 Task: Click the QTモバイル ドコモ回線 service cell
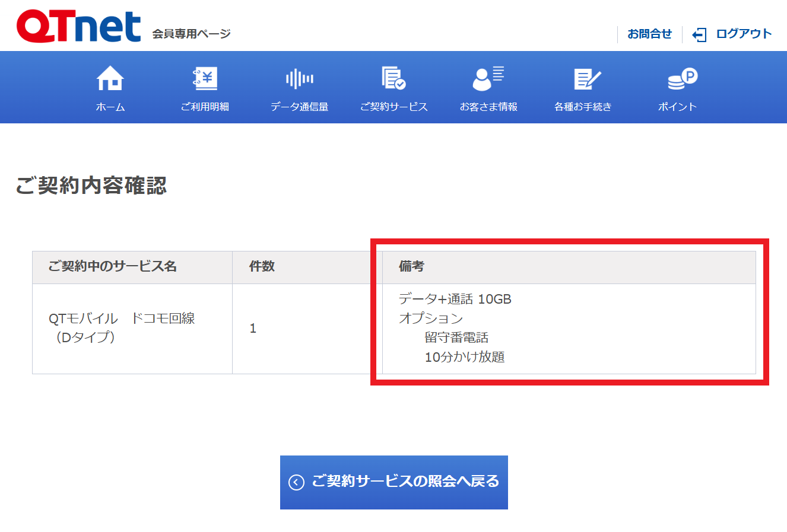122,327
